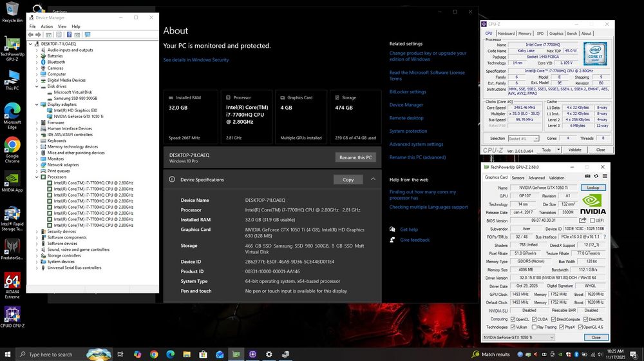Click the Validate button in CPU-Z
Image resolution: width=644 pixels, height=361 pixels.
(x=574, y=150)
